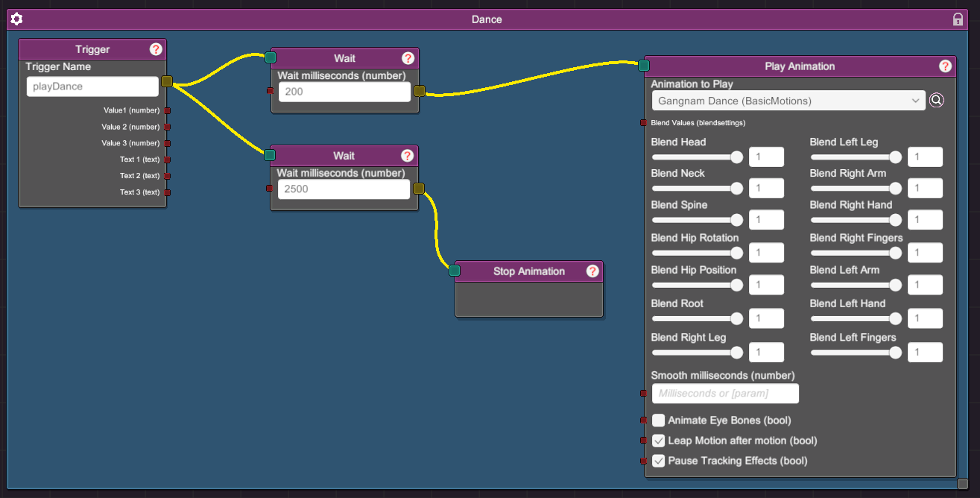Uncheck Pause Tracking Effects

(658, 461)
